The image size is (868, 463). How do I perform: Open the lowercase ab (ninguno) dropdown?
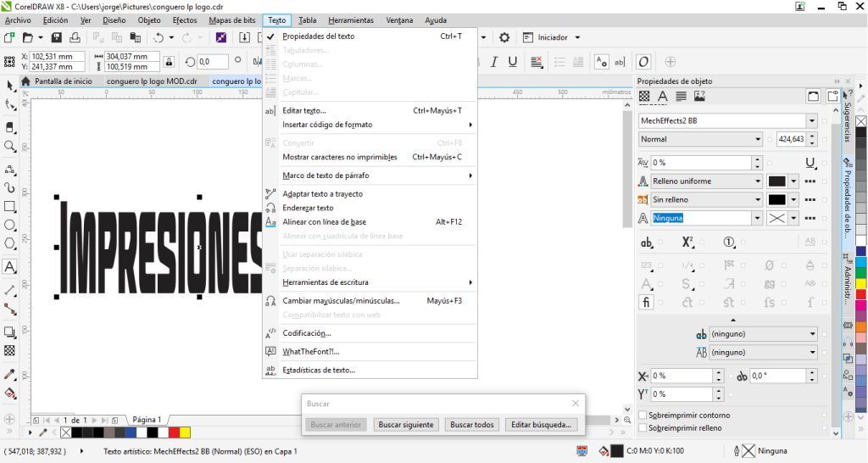tap(812, 334)
